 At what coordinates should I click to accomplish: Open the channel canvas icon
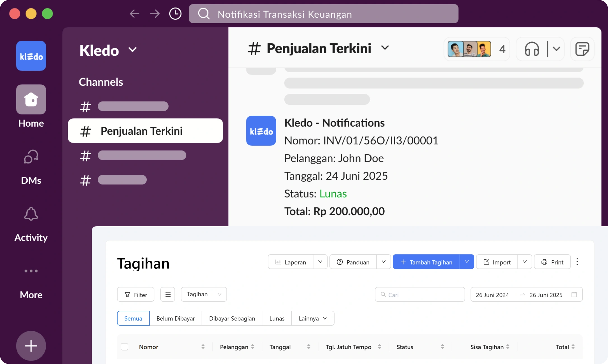(582, 49)
